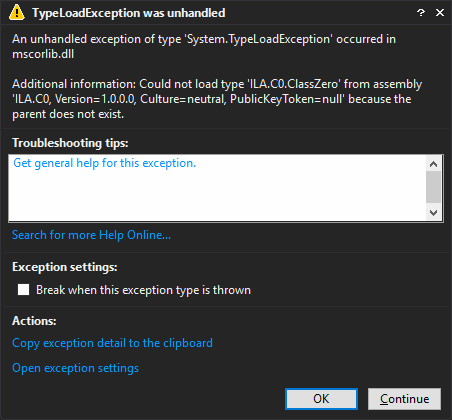The height and width of the screenshot is (420, 452).
Task: Click the troubleshooting tips scroll up arrow
Action: tap(433, 164)
